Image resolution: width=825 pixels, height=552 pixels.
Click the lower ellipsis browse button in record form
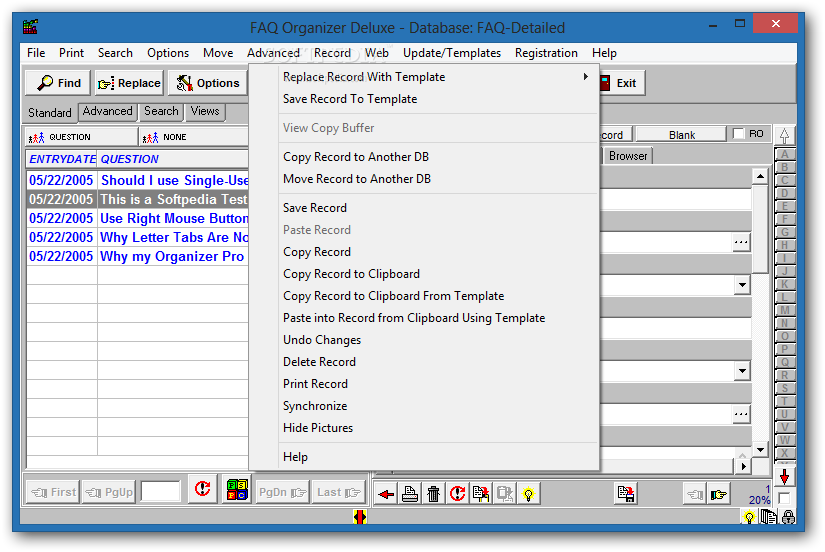(741, 414)
